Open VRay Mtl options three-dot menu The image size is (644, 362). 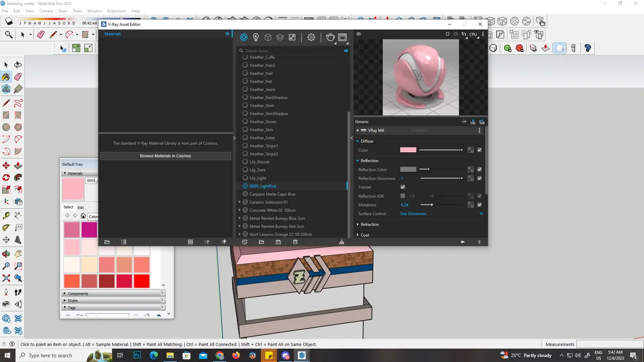click(479, 130)
